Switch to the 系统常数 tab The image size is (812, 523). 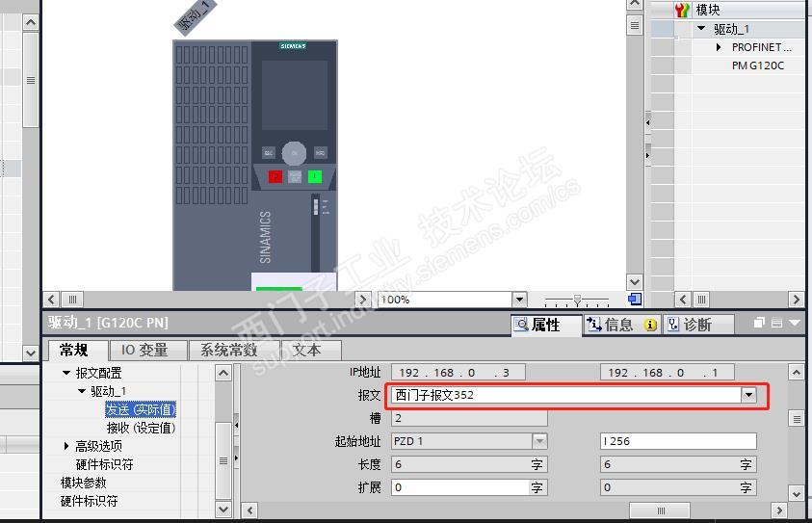(x=233, y=350)
